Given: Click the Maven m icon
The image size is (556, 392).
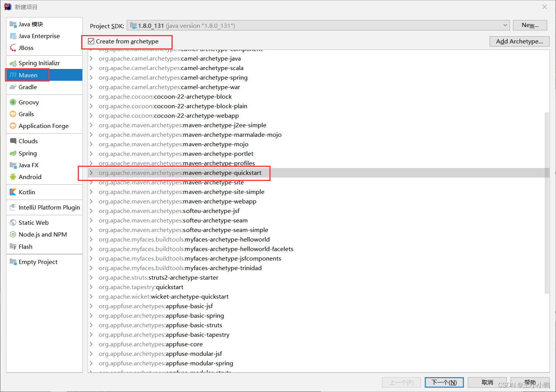Looking at the screenshot, I should pyautogui.click(x=13, y=75).
